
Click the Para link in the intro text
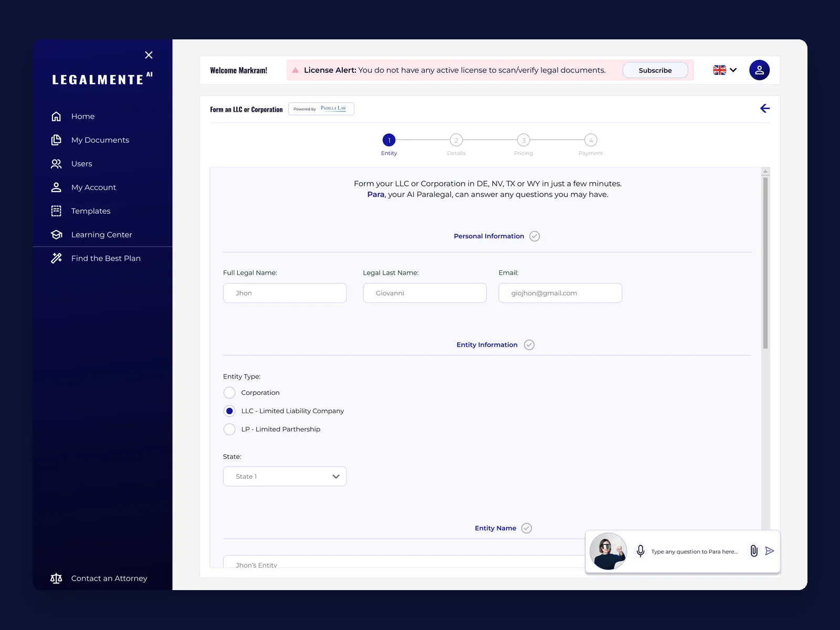coord(376,194)
